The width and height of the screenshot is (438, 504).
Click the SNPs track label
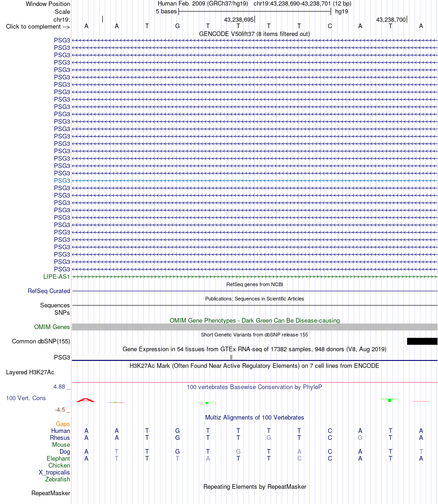(62, 313)
